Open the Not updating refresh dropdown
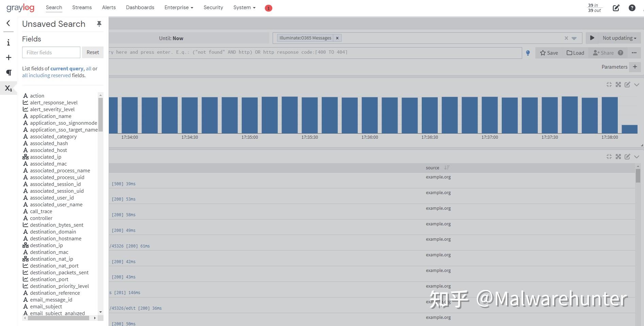 tap(619, 38)
